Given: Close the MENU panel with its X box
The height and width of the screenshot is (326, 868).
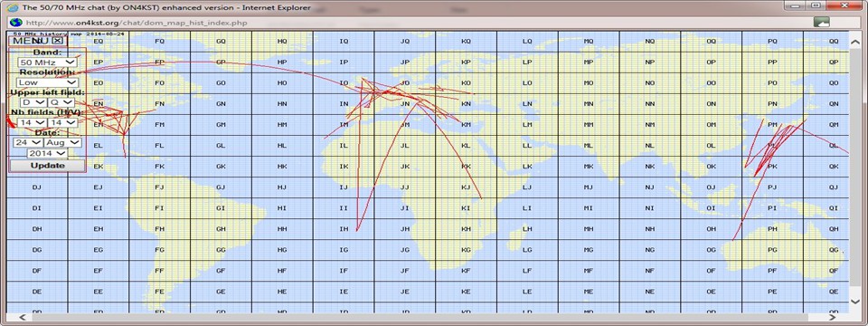Looking at the screenshot, I should click(x=58, y=41).
